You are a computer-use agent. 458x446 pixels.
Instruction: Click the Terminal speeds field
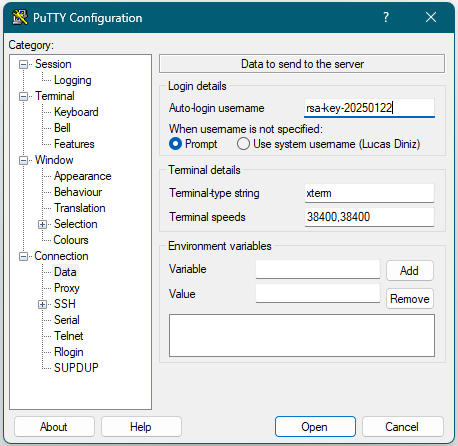pos(369,217)
